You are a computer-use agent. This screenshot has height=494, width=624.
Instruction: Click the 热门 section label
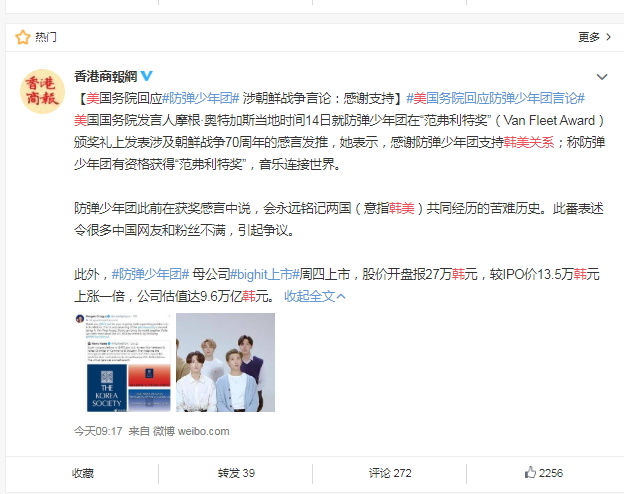(x=46, y=37)
